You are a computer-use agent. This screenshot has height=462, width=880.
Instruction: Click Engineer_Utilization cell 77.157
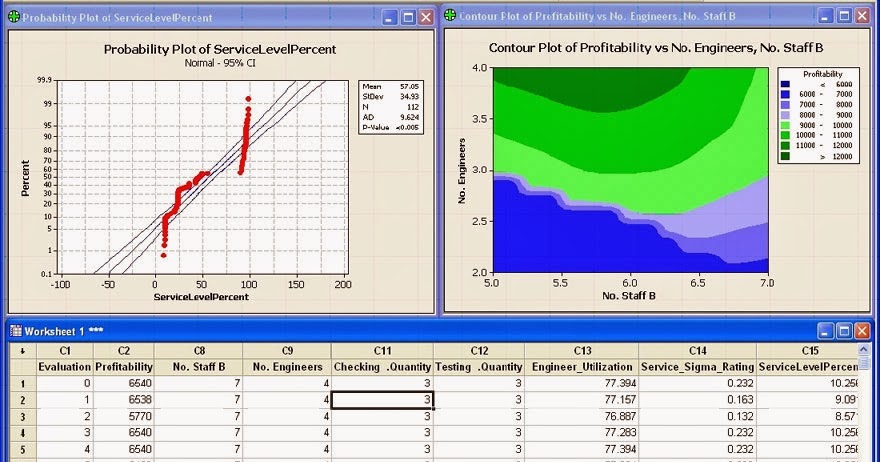[582, 400]
